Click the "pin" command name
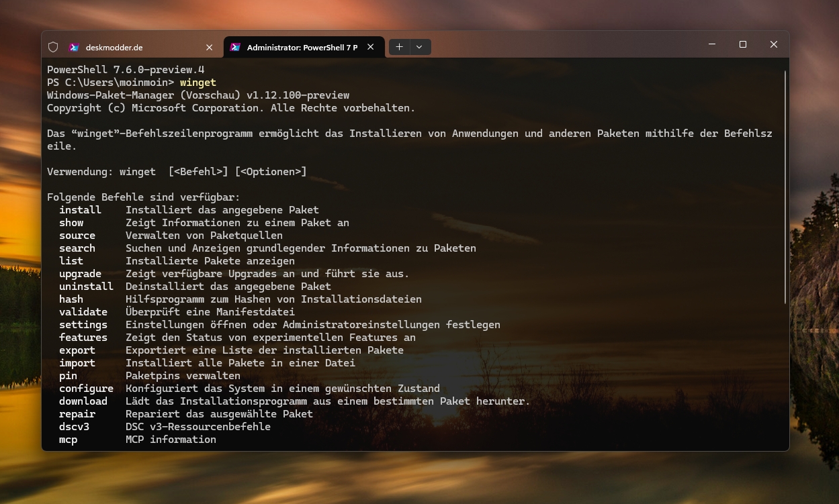 point(68,376)
